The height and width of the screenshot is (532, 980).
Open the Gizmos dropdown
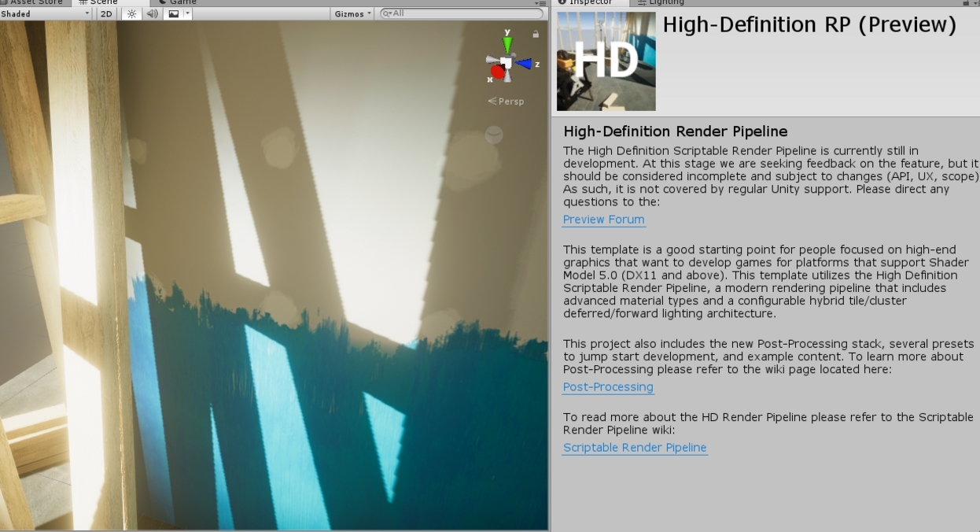click(352, 13)
